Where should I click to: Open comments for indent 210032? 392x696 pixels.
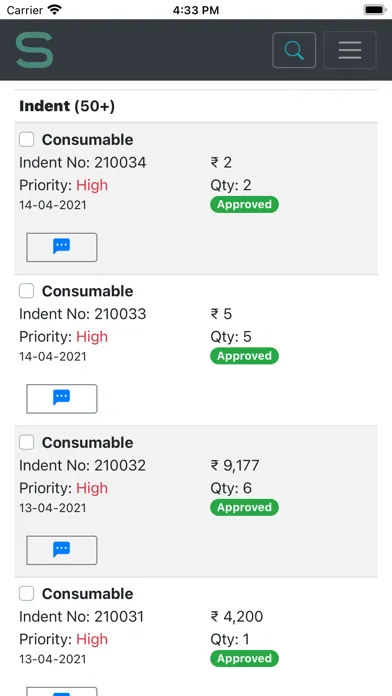pos(62,550)
